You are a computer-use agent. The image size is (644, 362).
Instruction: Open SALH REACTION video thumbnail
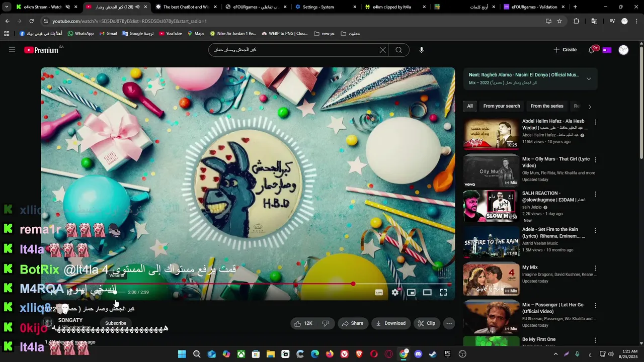click(x=491, y=206)
